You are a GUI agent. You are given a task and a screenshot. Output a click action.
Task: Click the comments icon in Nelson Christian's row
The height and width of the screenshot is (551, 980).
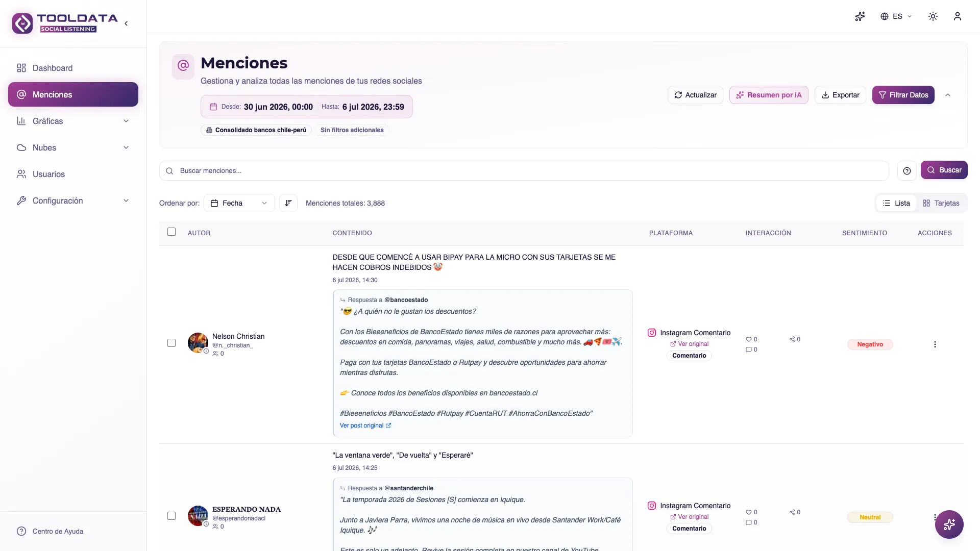click(749, 349)
